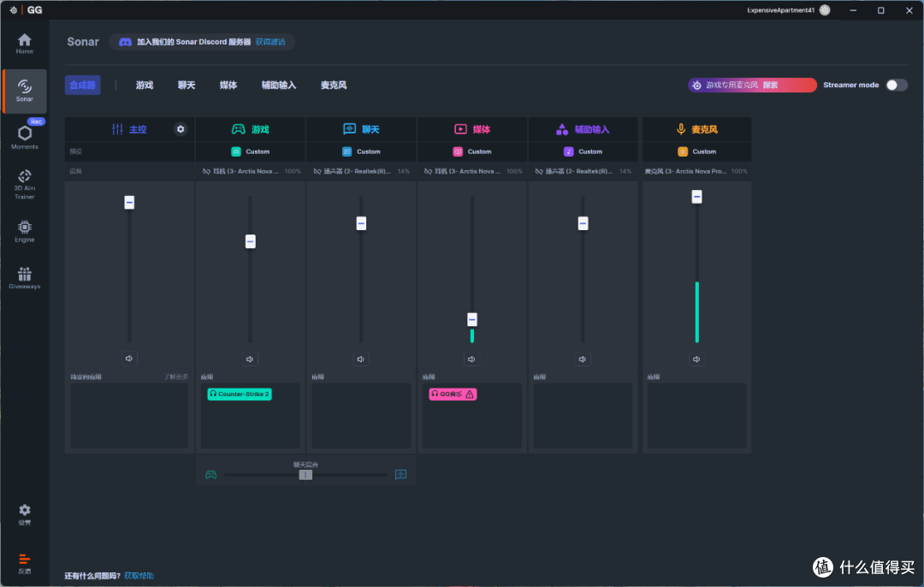Screen dimensions: 924x587
Task: Click the mixer sliders icon in master header
Action: pos(117,129)
